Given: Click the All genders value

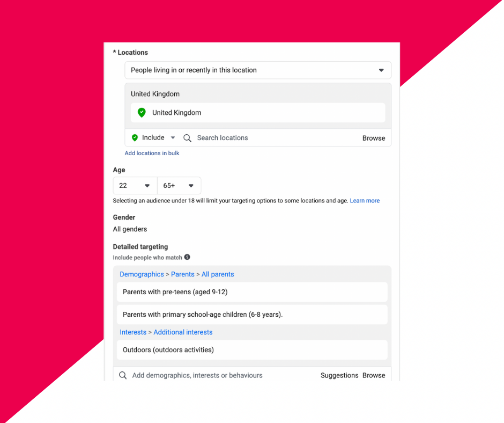Looking at the screenshot, I should 130,229.
